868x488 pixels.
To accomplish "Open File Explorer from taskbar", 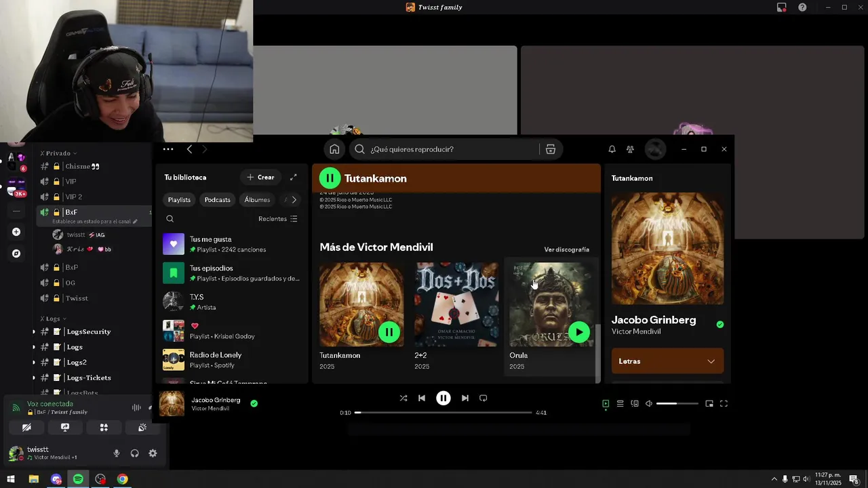I will coord(33,479).
